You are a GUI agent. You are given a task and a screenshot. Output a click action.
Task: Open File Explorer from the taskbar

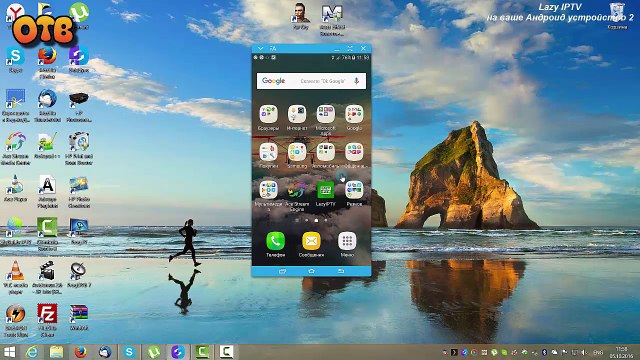(x=56, y=352)
